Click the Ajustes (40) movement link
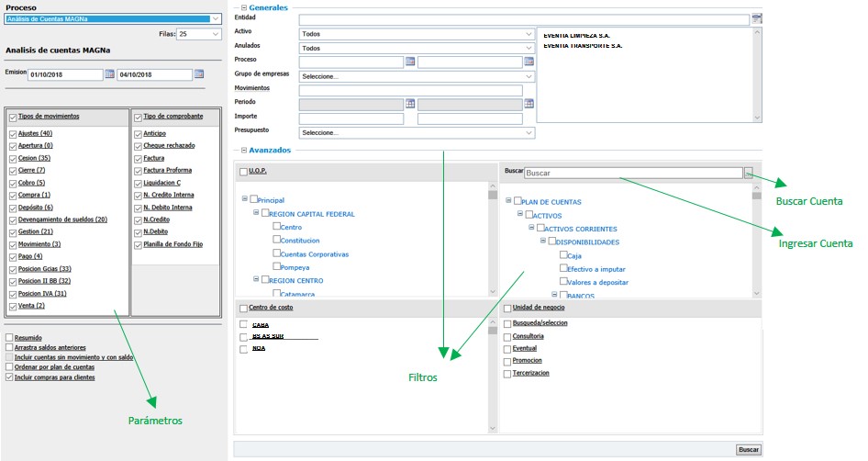868x461 pixels. pos(35,134)
